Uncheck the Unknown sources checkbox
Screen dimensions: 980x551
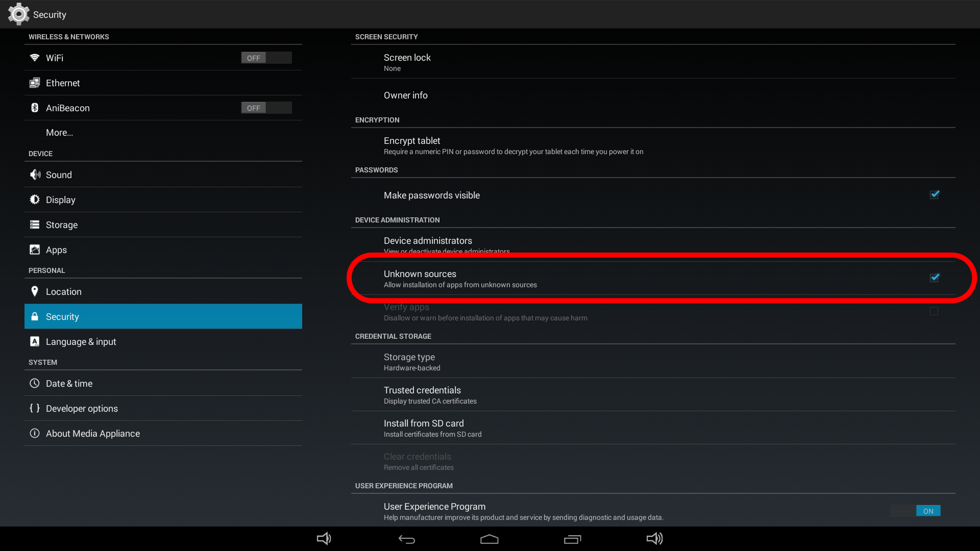(935, 278)
